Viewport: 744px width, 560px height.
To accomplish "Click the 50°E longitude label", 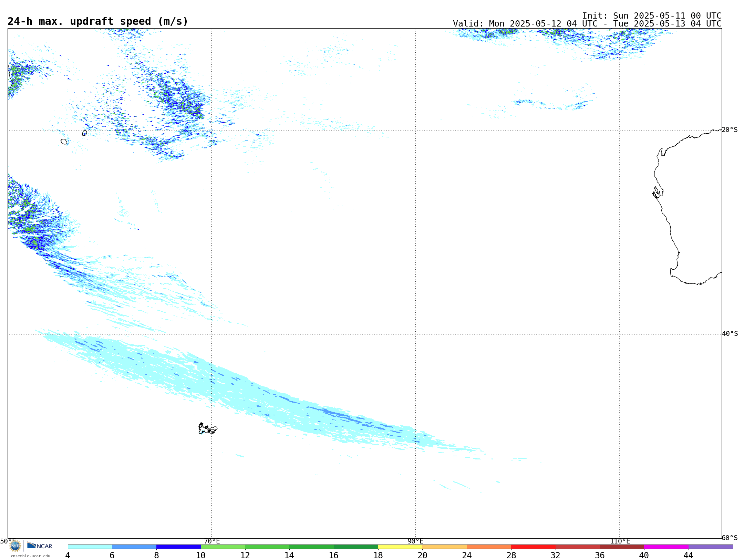I will click(x=8, y=541).
